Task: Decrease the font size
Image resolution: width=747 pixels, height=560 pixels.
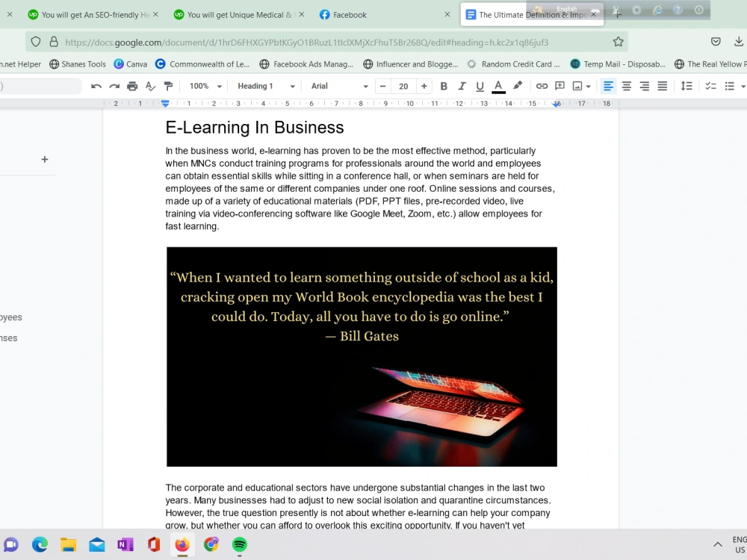Action: point(382,86)
